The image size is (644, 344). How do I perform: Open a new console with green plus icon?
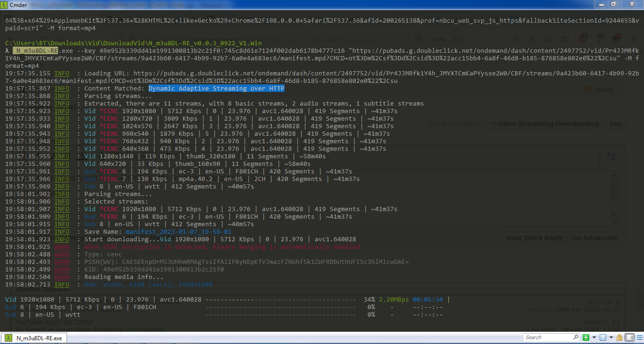pos(585,337)
